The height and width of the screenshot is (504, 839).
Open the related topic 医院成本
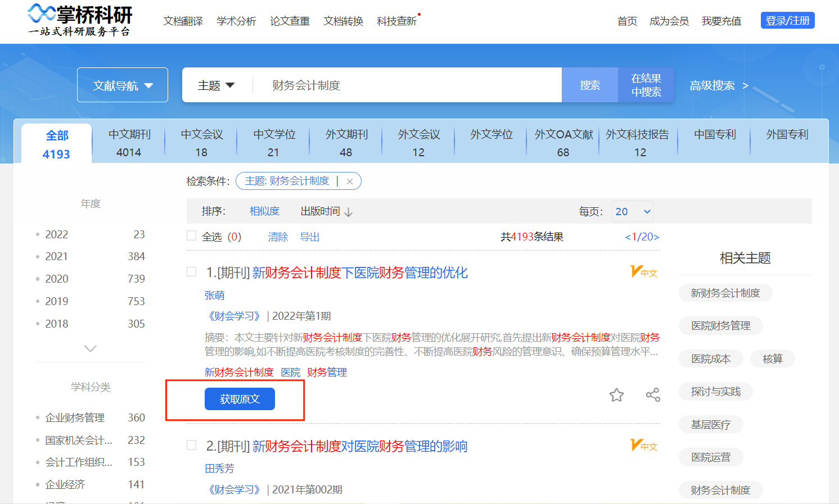click(x=711, y=358)
